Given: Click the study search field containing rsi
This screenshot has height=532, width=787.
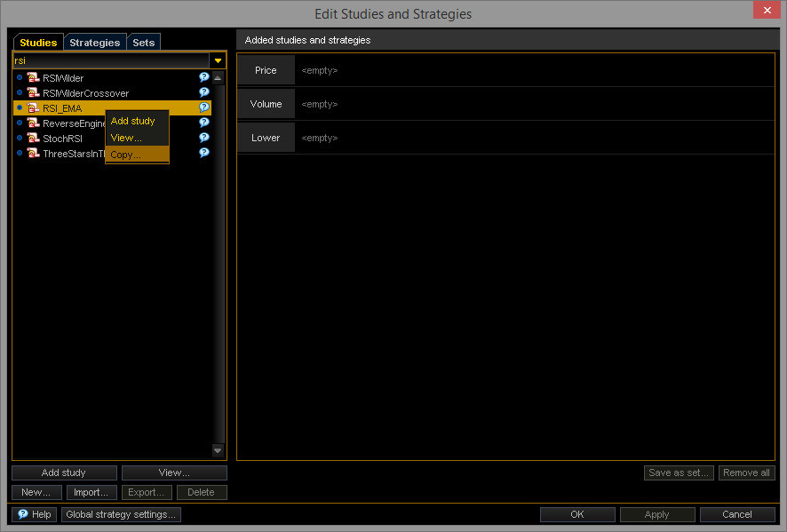Looking at the screenshot, I should pyautogui.click(x=111, y=60).
